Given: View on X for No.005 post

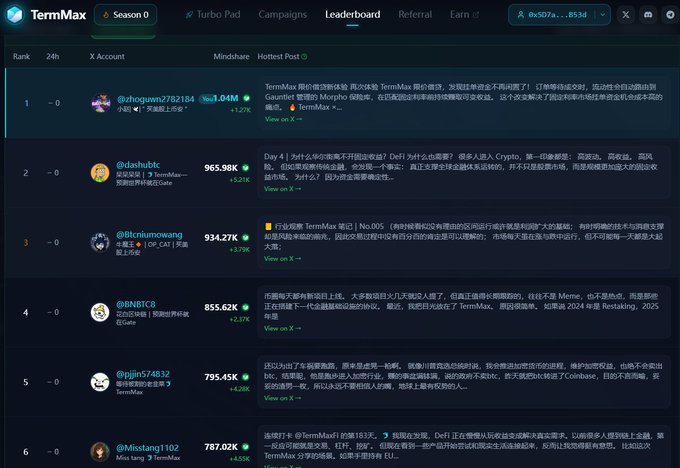Looking at the screenshot, I should (282, 259).
